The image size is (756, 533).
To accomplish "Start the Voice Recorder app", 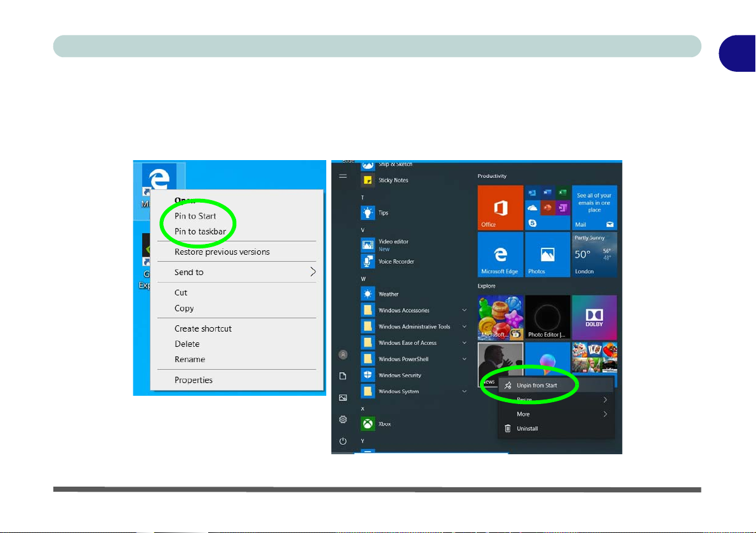I will point(388,262).
